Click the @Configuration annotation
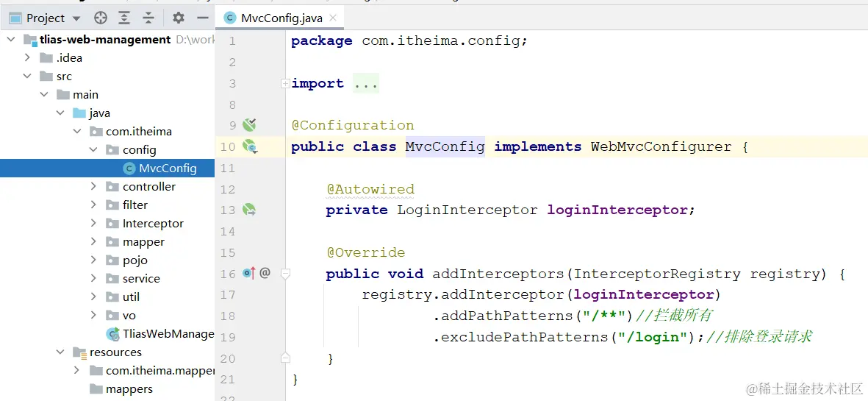The width and height of the screenshot is (868, 401). point(353,125)
